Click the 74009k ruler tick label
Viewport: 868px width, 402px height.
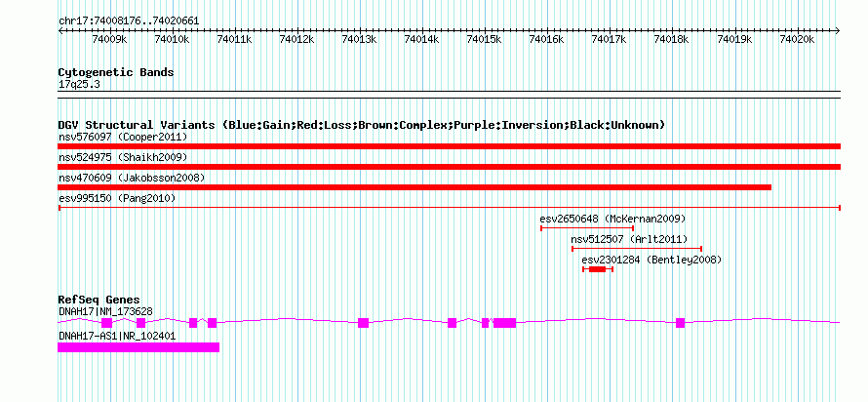coord(109,39)
